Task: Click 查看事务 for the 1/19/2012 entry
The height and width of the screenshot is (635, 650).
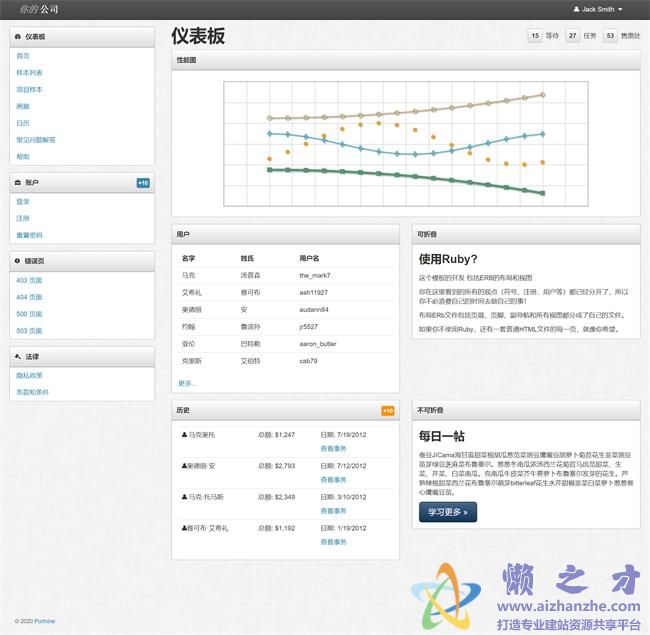Action: tap(333, 542)
